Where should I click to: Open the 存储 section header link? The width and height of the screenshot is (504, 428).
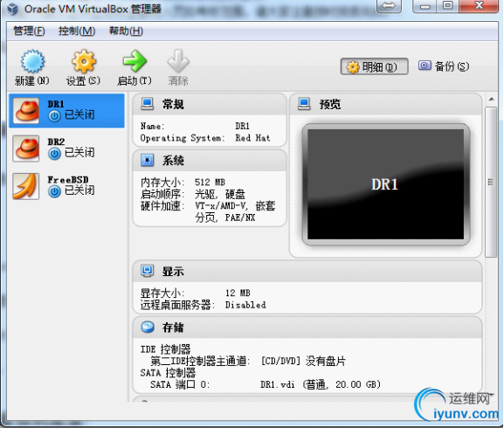point(173,328)
